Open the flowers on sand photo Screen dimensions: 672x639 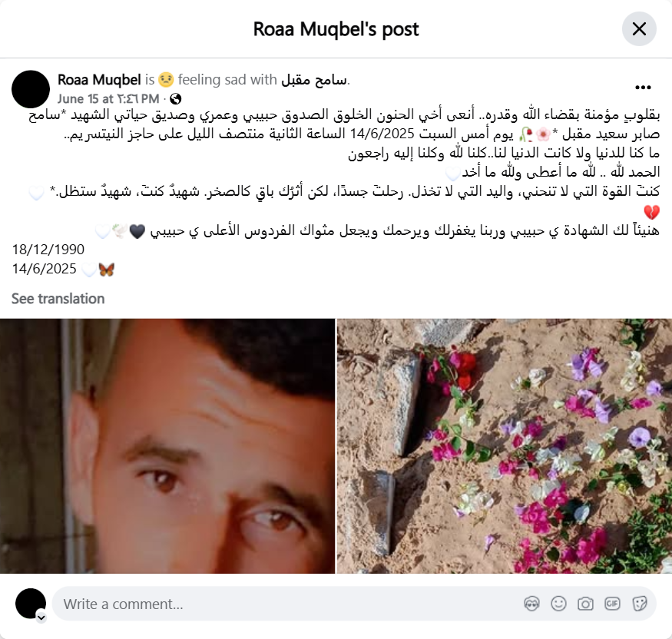click(x=505, y=445)
